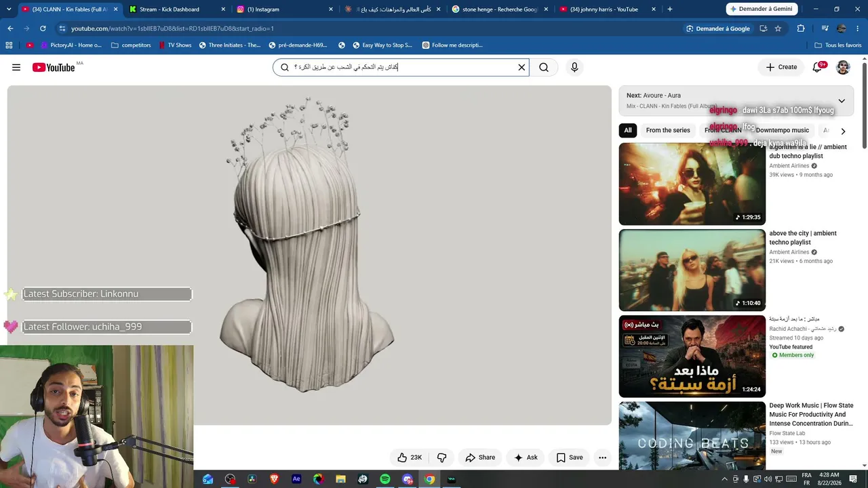Open the Deep Work Music video title

[x=811, y=414]
